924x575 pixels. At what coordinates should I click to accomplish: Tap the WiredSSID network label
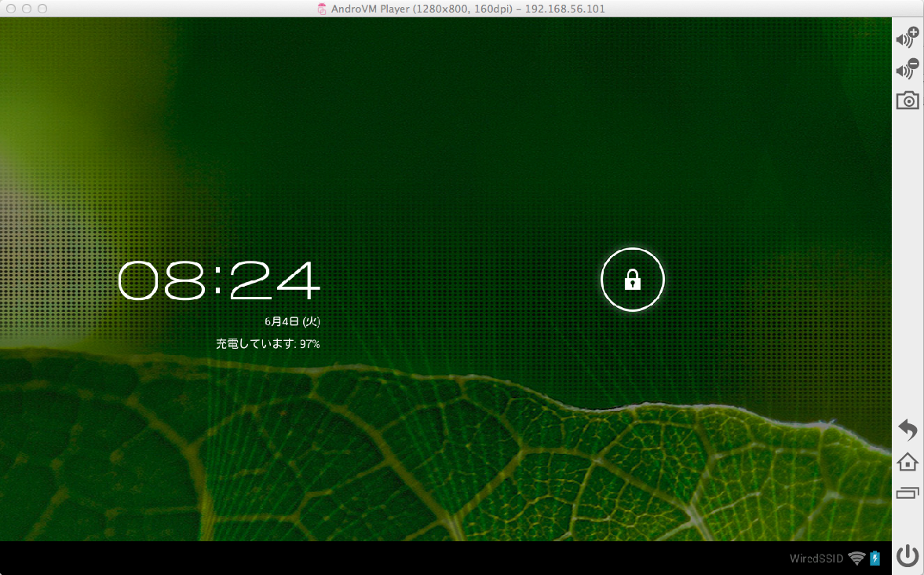[x=816, y=559]
